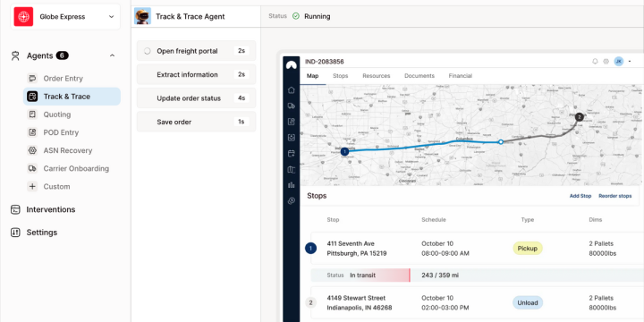Open the Order Entry agent
This screenshot has width=644, height=322.
(63, 79)
